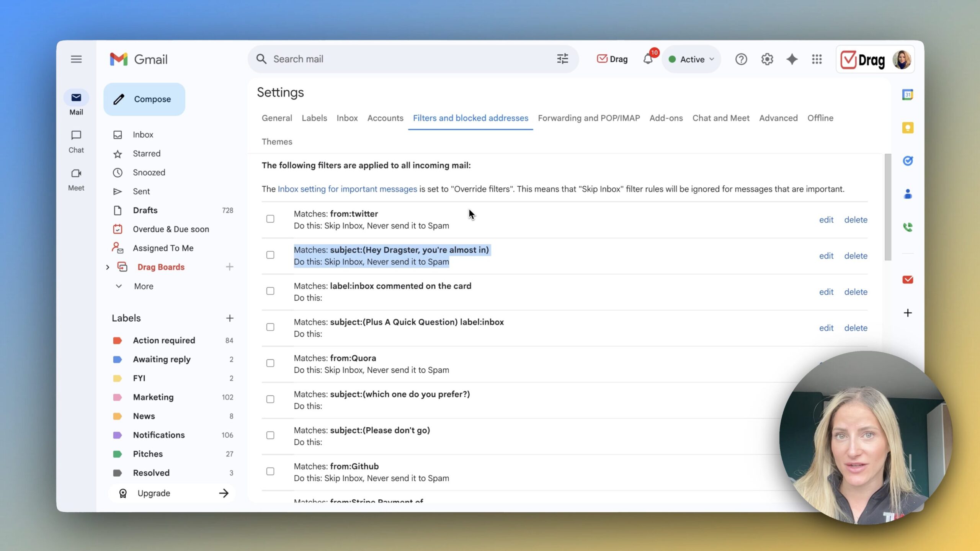Open the Accounts settings tab
The width and height of the screenshot is (980, 551).
pos(385,118)
